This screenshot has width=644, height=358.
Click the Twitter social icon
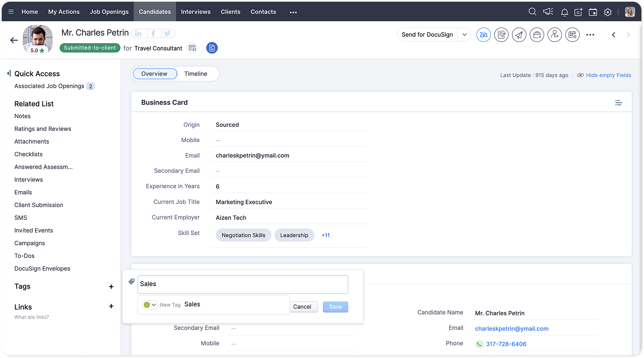[x=167, y=34]
